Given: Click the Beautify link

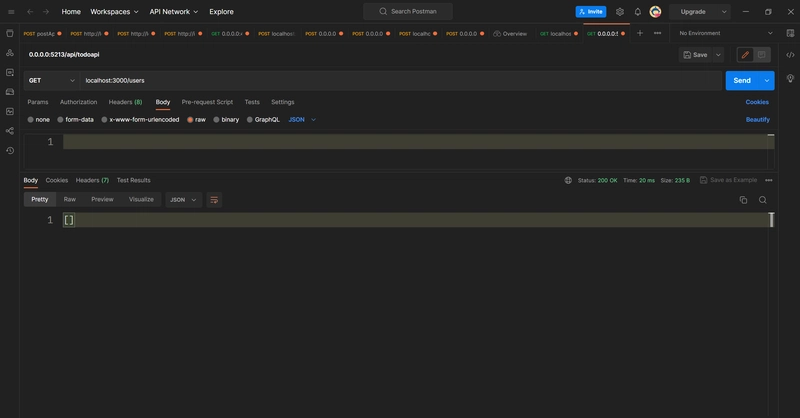Looking at the screenshot, I should tap(758, 119).
